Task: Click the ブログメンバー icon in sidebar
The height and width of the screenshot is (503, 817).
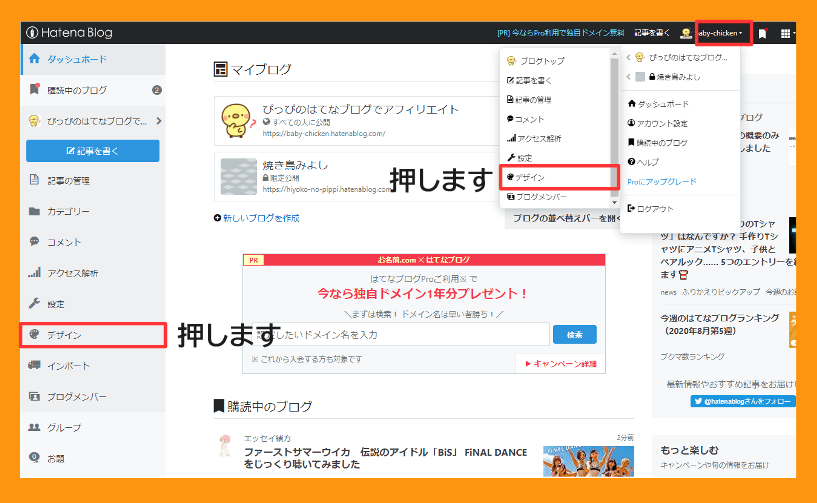Action: (x=34, y=396)
